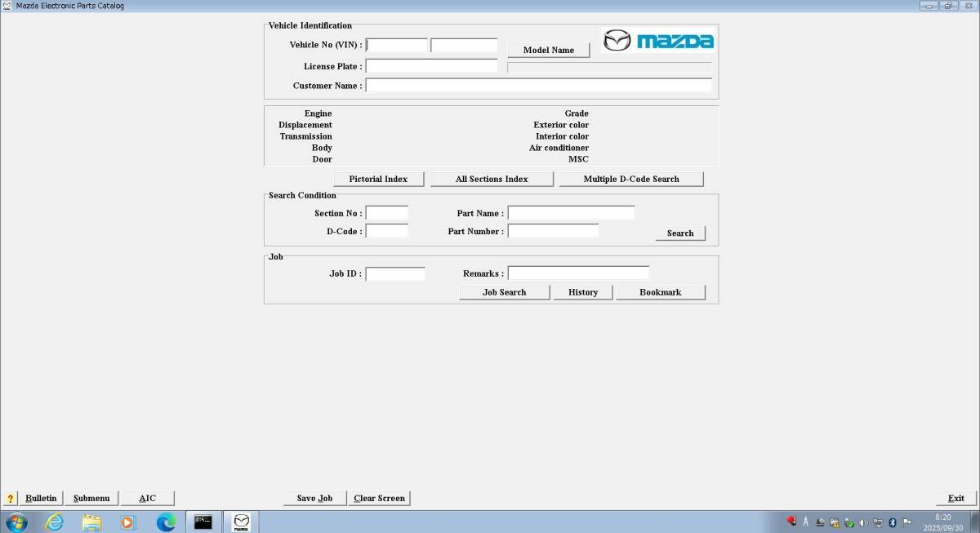Open the Windows Start menu
The width and height of the screenshot is (980, 533).
click(x=16, y=522)
